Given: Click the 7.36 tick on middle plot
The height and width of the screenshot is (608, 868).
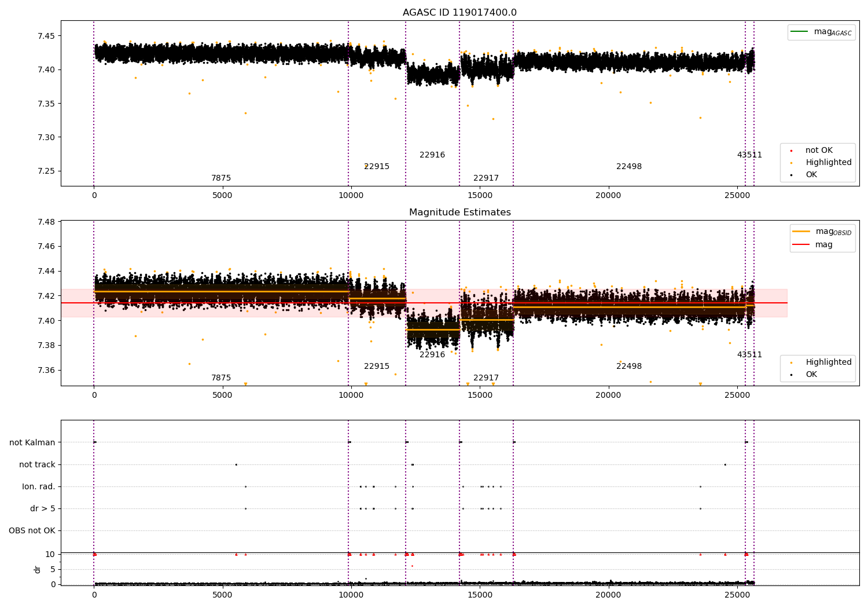Looking at the screenshot, I should click(x=47, y=371).
